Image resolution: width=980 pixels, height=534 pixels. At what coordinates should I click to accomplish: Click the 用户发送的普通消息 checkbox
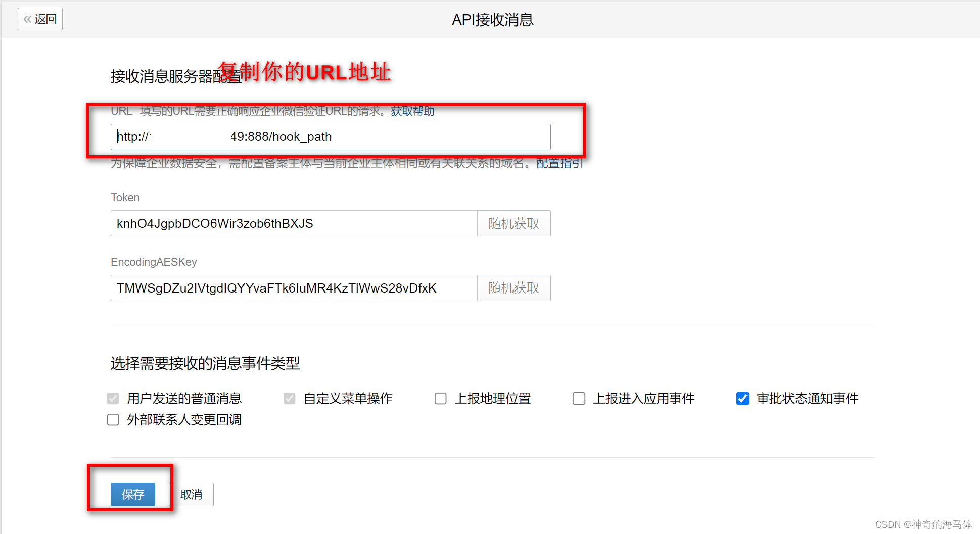(x=113, y=398)
